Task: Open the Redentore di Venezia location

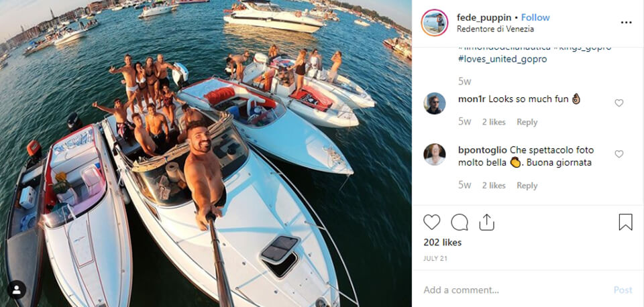Action: (495, 29)
